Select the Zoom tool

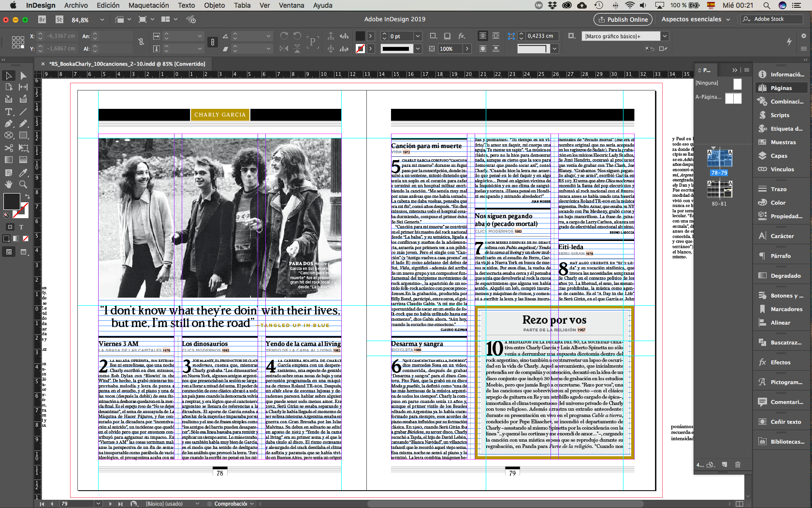click(23, 184)
